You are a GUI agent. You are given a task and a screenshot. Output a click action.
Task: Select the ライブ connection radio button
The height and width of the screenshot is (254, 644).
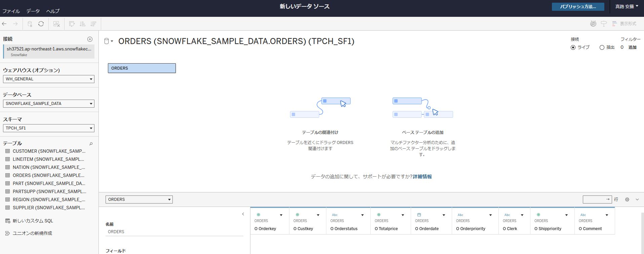click(573, 47)
